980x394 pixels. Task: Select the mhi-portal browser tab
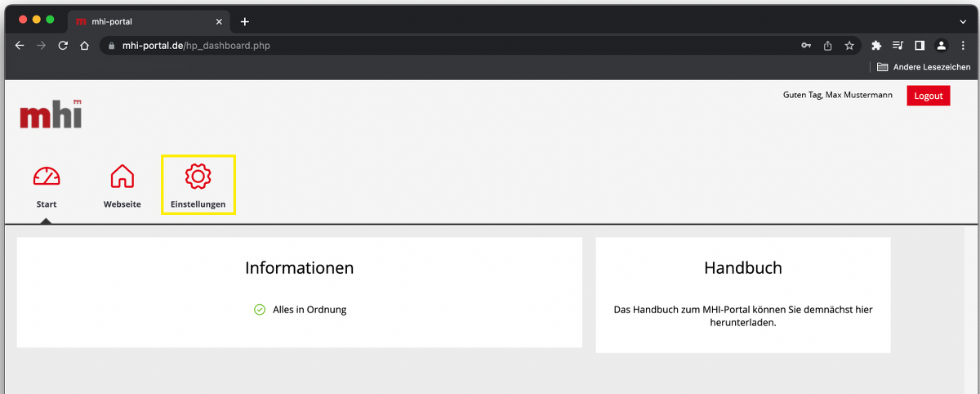click(x=143, y=21)
